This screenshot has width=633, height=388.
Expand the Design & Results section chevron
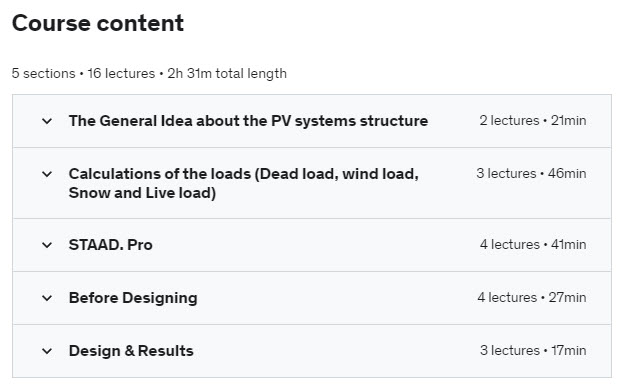[47, 351]
